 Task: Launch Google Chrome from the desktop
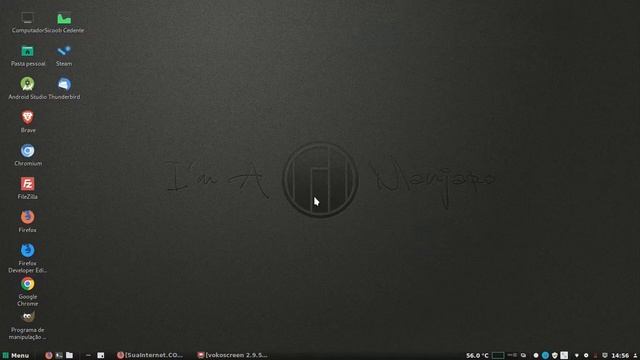27,284
